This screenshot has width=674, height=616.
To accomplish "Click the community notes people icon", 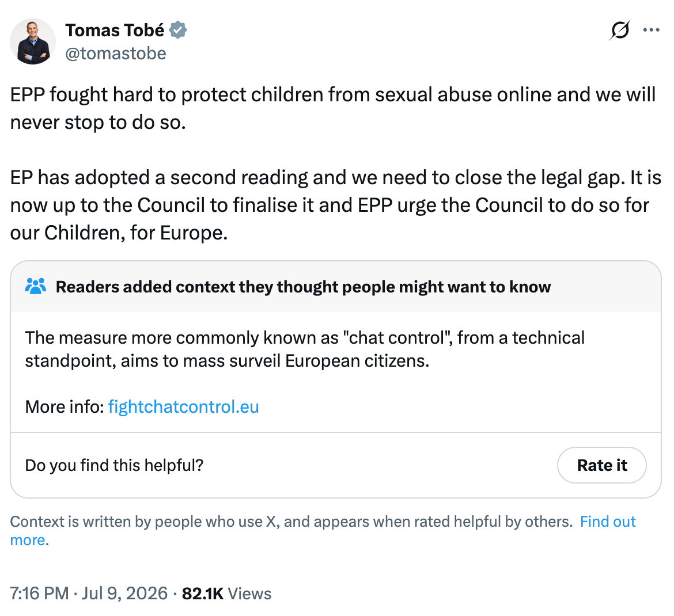I will [36, 286].
